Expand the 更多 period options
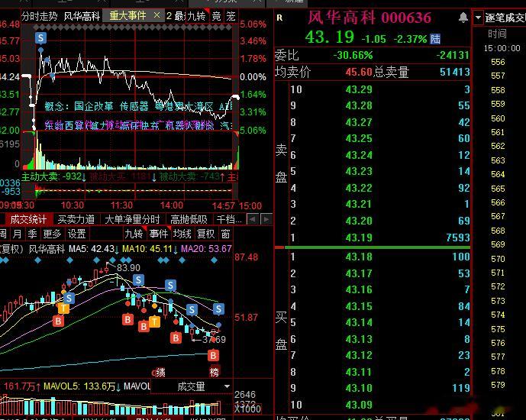 pyautogui.click(x=52, y=234)
